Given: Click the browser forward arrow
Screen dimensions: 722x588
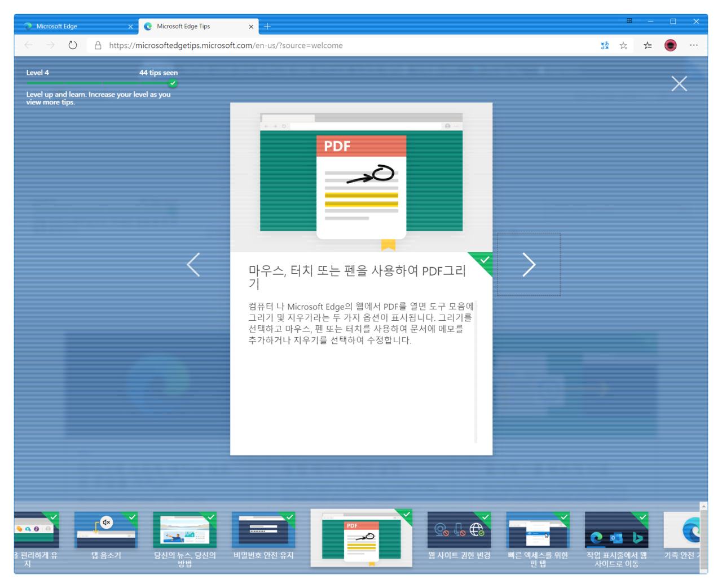Looking at the screenshot, I should click(51, 45).
